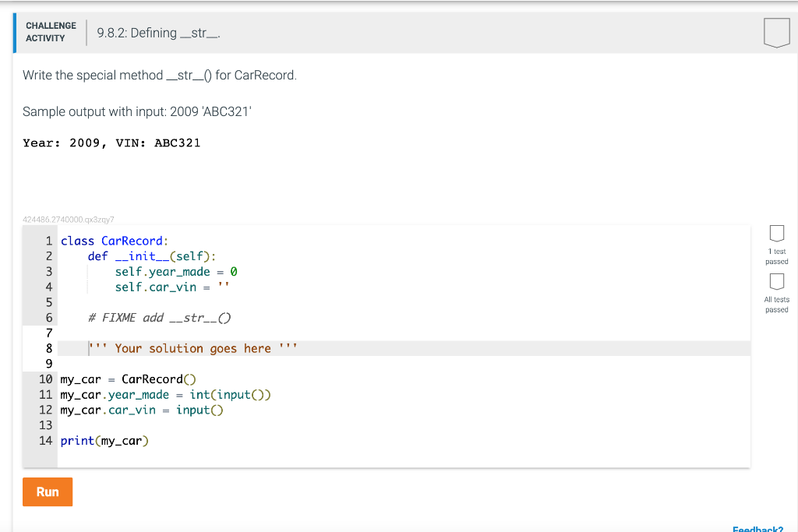This screenshot has width=798, height=532.
Task: Click the solution placeholder on line 8
Action: coord(192,348)
